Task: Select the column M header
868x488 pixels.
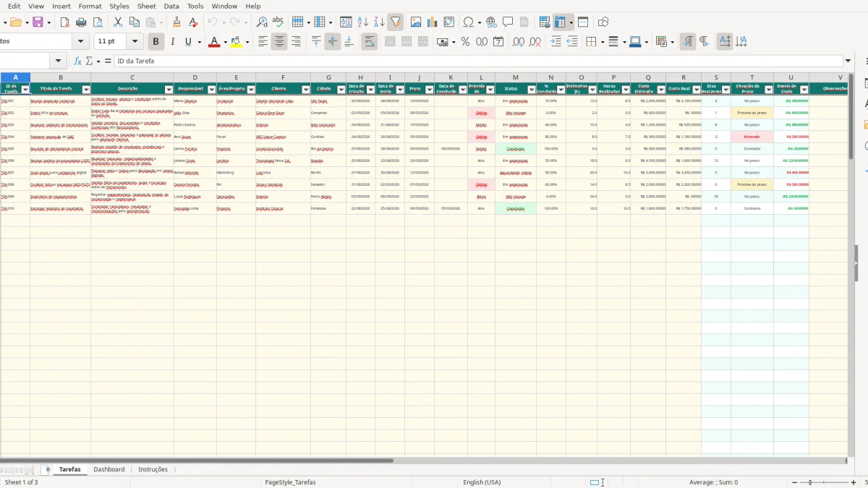Action: click(x=516, y=77)
